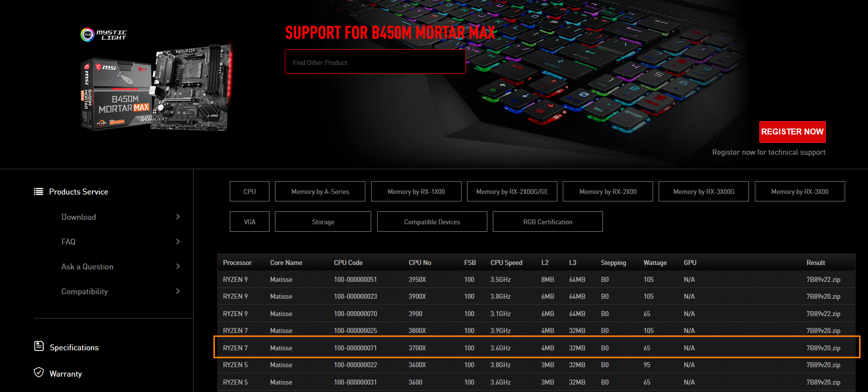The image size is (868, 392).
Task: Click the CPU No column header
Action: pos(420,262)
